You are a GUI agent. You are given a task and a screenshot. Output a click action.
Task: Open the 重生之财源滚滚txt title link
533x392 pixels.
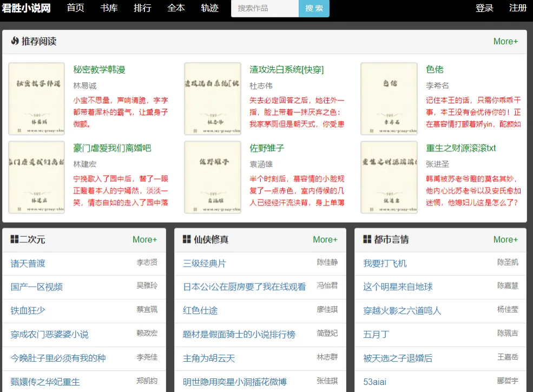tap(460, 148)
